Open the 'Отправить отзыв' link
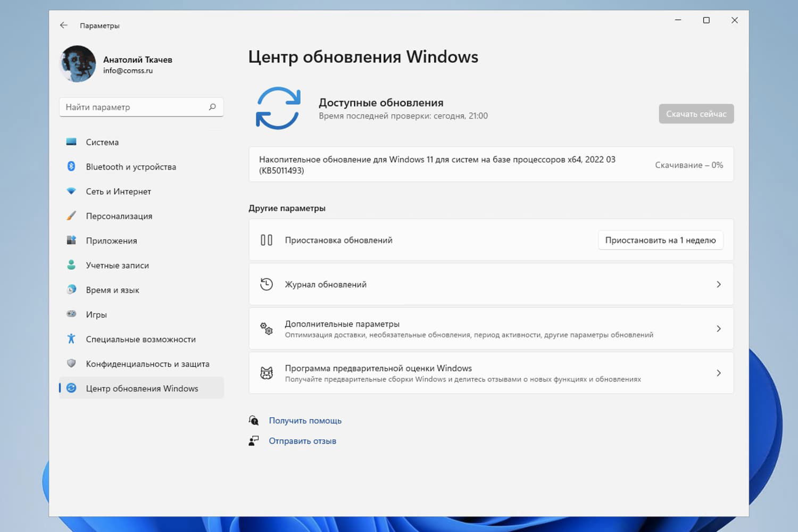This screenshot has height=532, width=798. click(302, 440)
